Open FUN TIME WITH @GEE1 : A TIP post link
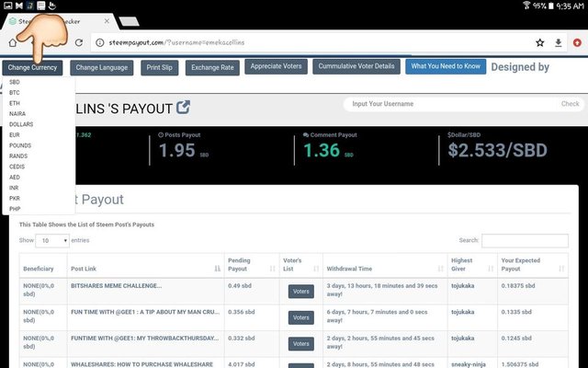 pos(145,312)
